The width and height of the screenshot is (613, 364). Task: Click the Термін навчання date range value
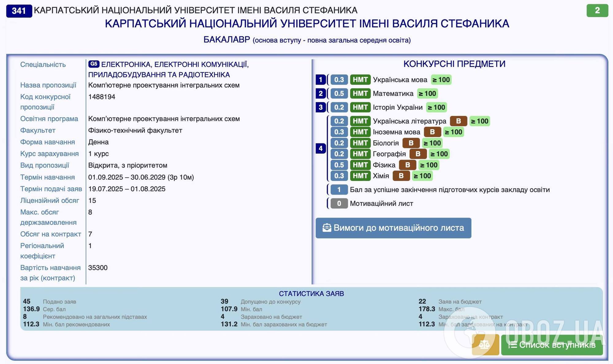click(x=141, y=177)
